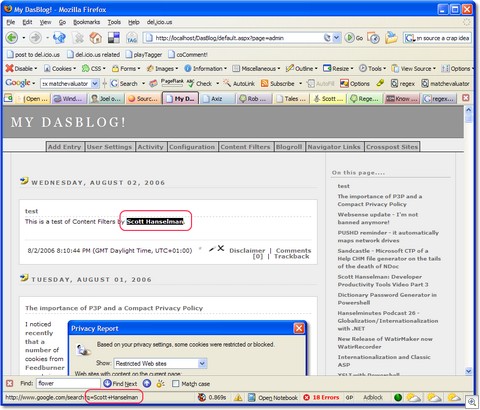Open the Restricted Web sites dropdown
Viewport: 480px width, 410px height.
pyautogui.click(x=160, y=363)
